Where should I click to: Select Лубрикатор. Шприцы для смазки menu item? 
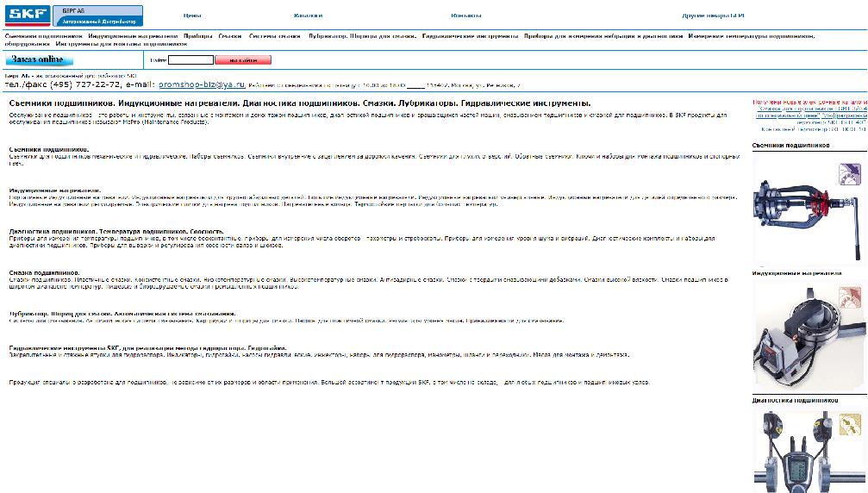[x=363, y=36]
